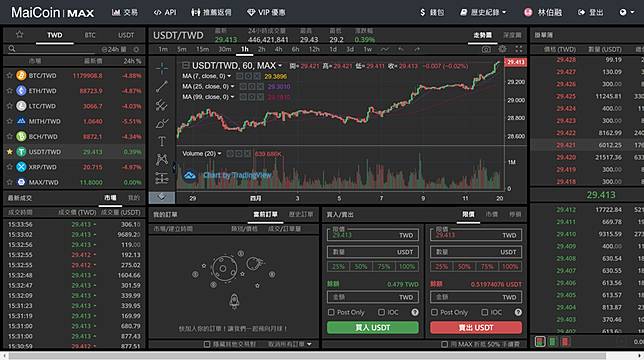Select the trend line drawing tool
Viewport: 644px width, 360px height.
click(162, 86)
